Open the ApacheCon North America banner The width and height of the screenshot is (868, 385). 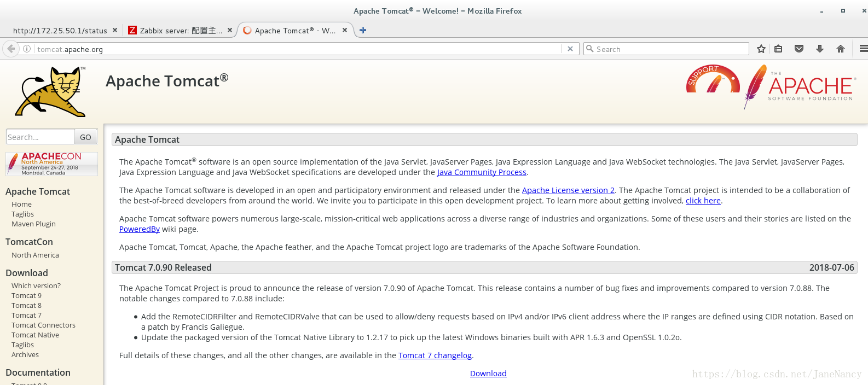[x=51, y=164]
